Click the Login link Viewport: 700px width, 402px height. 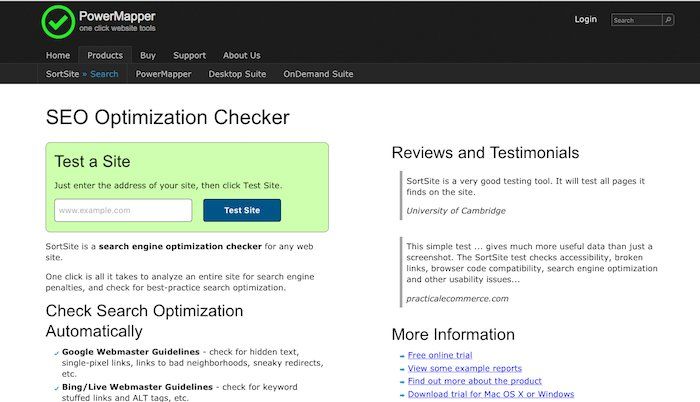click(586, 19)
